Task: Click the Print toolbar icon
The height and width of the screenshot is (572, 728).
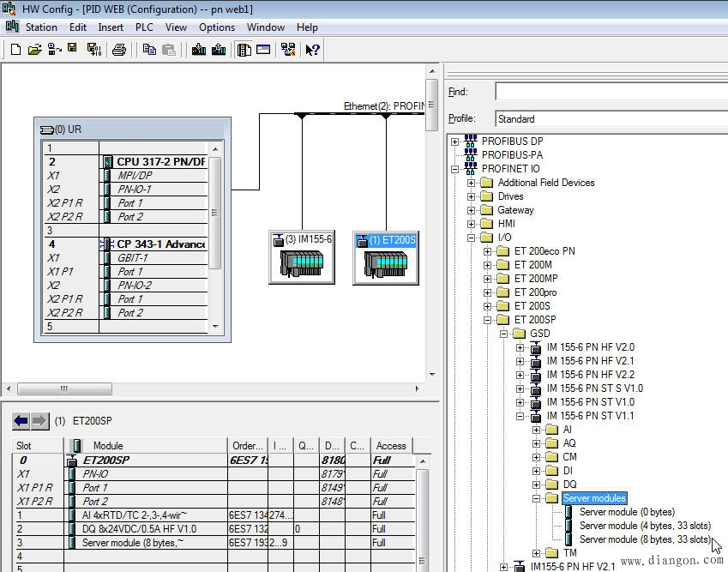Action: coord(119,50)
